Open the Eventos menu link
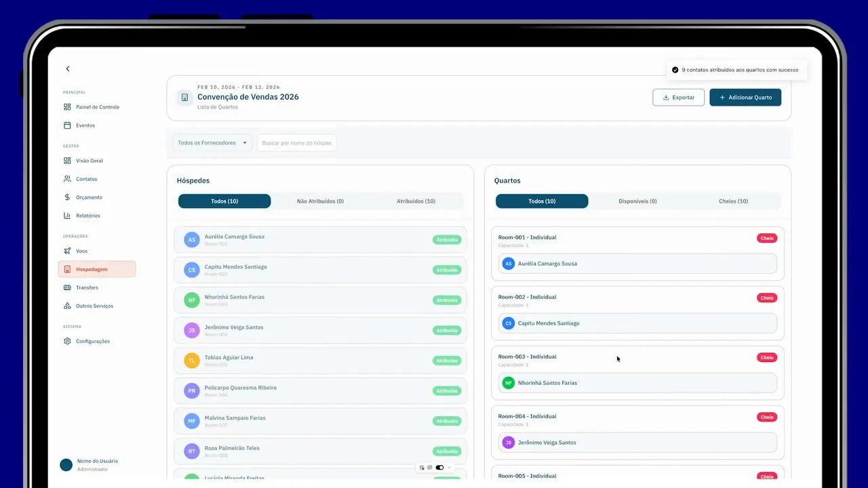This screenshot has height=488, width=868. tap(85, 125)
